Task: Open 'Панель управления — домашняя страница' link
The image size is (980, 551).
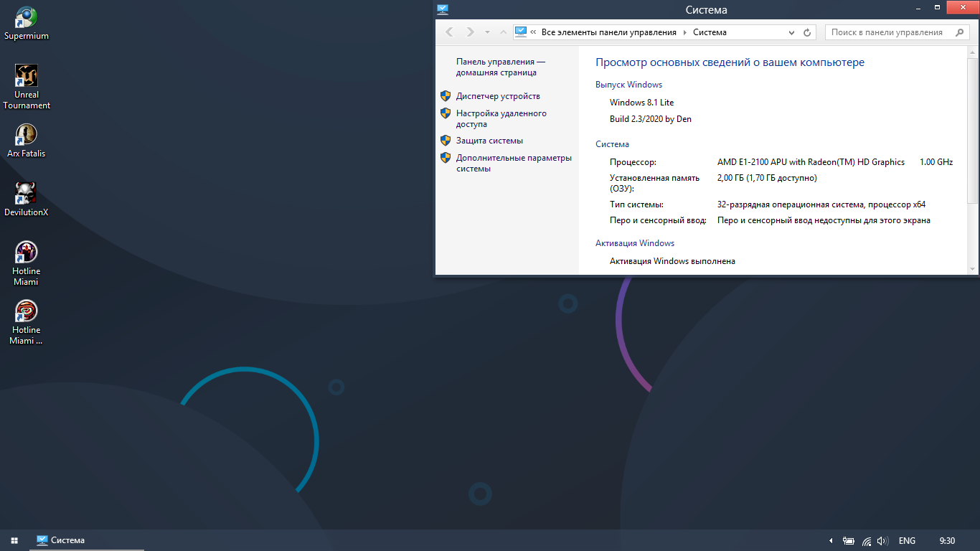Action: click(501, 67)
